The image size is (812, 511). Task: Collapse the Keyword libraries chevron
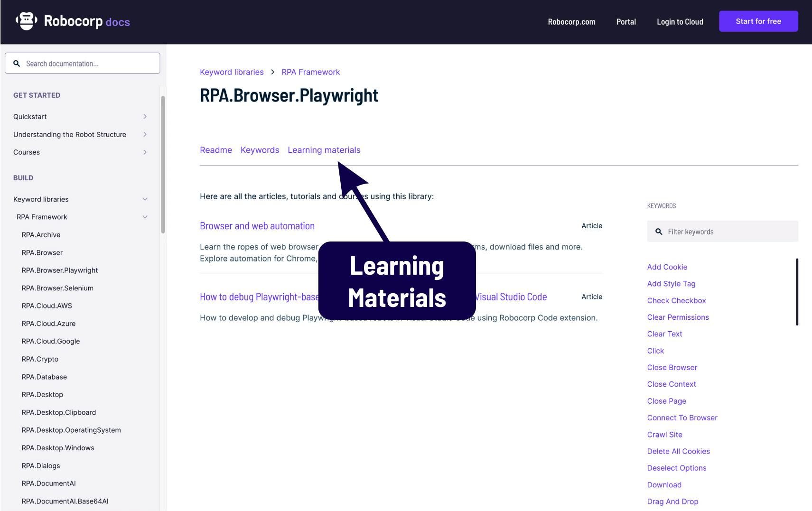tap(145, 199)
